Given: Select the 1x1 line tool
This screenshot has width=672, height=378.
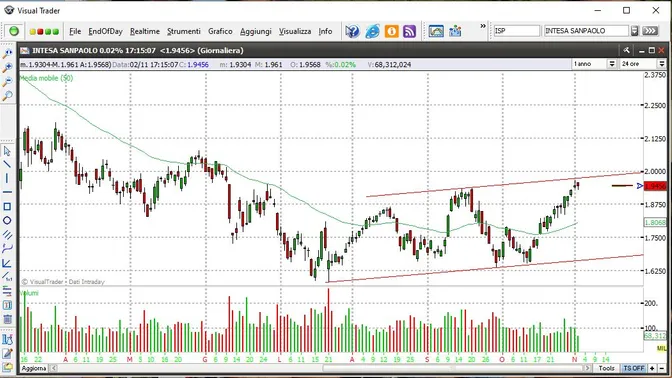Looking at the screenshot, I should [7, 277].
